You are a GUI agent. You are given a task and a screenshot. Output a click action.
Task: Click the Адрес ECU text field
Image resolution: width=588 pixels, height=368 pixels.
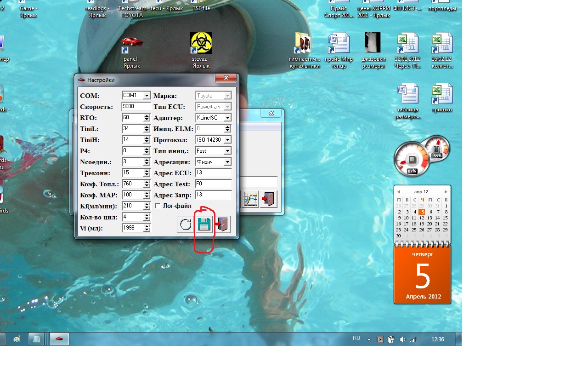coord(213,173)
